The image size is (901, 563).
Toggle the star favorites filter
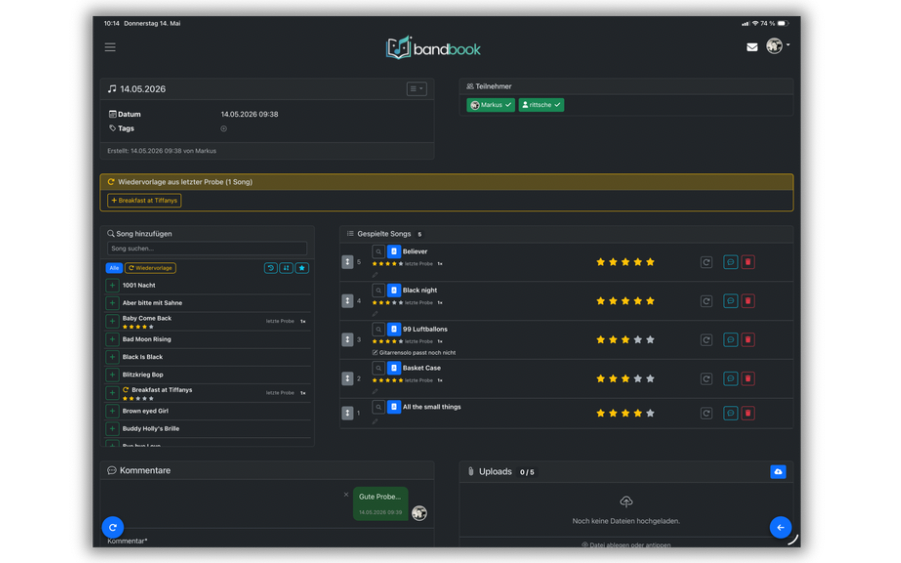click(x=302, y=268)
